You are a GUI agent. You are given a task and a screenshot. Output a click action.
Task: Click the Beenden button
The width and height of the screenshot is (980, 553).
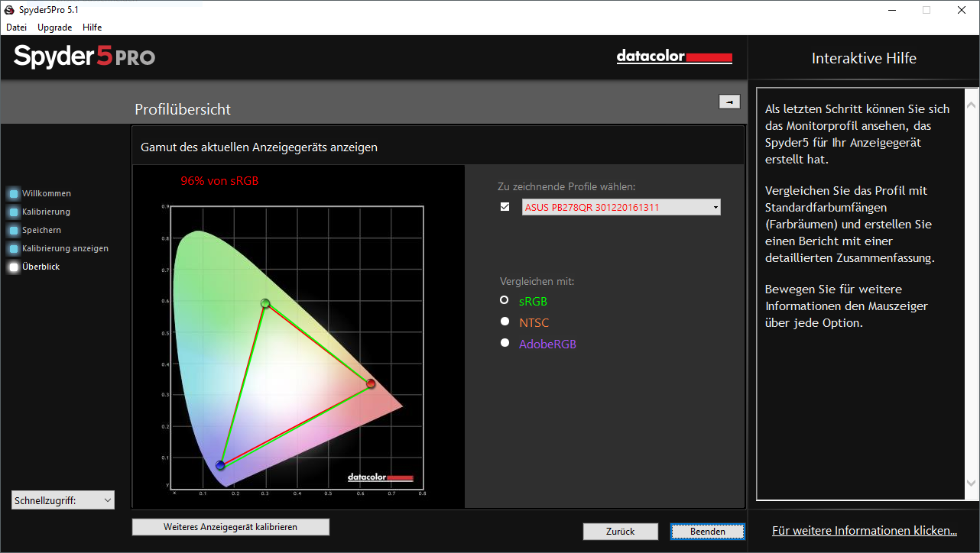(707, 532)
